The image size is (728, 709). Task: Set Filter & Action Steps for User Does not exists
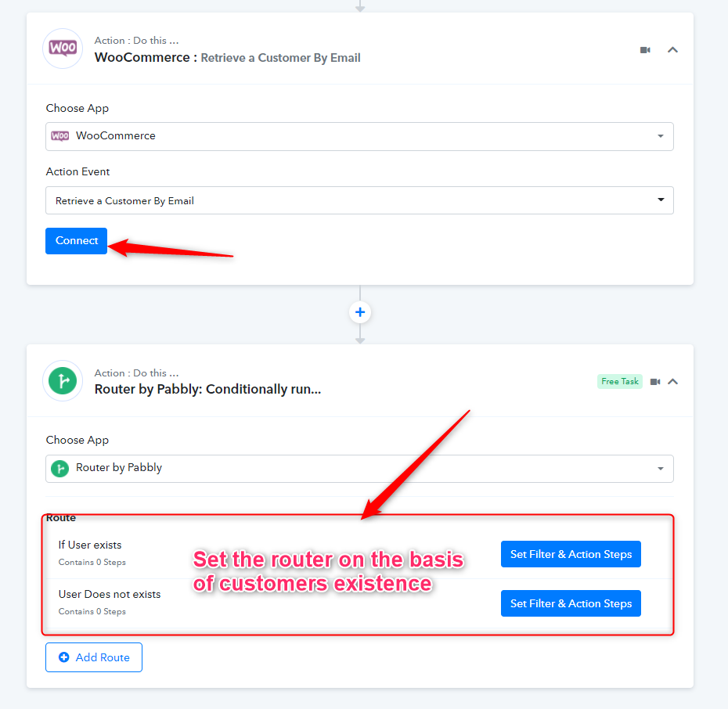coord(571,603)
